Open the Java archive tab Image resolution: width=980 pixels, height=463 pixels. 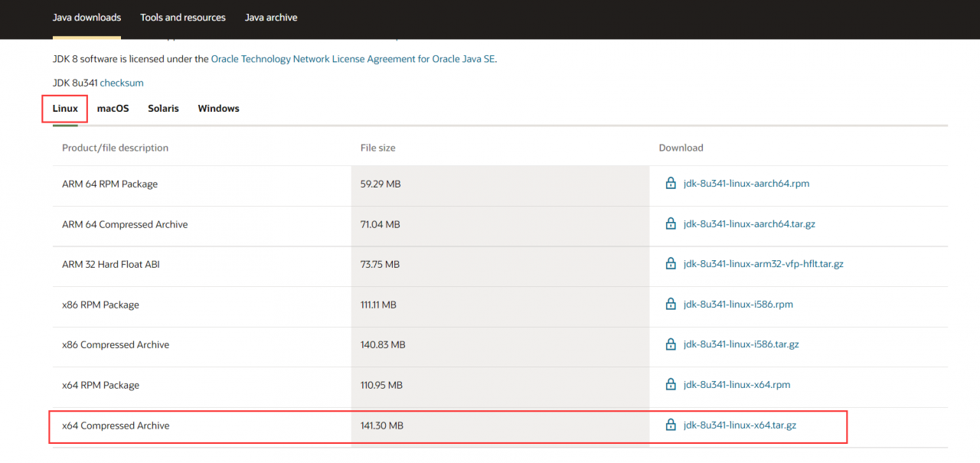click(x=271, y=18)
